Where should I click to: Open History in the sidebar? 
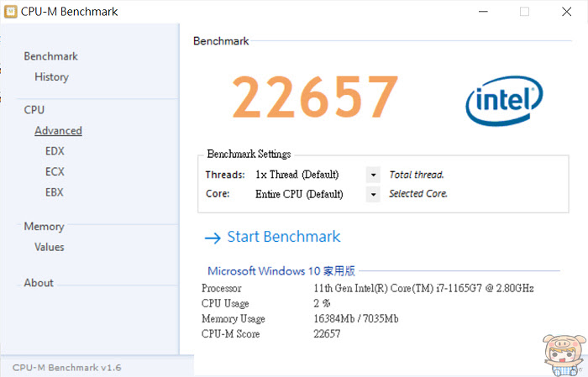pyautogui.click(x=51, y=76)
